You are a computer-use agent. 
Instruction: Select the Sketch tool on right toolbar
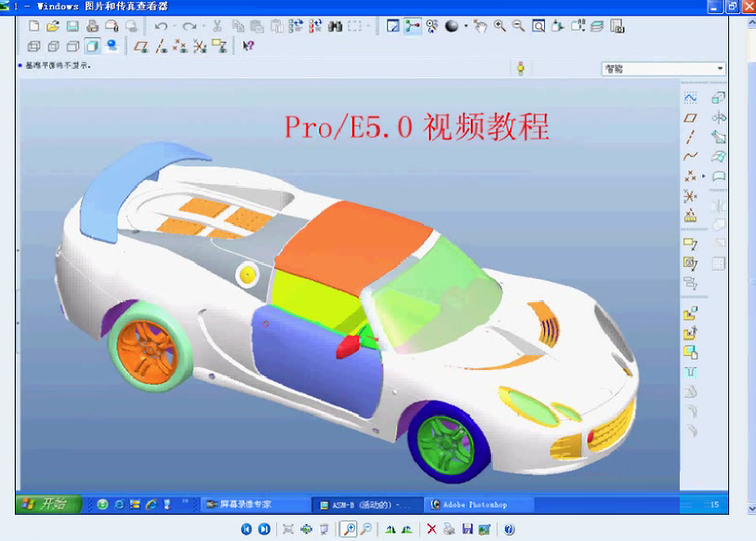click(x=688, y=97)
